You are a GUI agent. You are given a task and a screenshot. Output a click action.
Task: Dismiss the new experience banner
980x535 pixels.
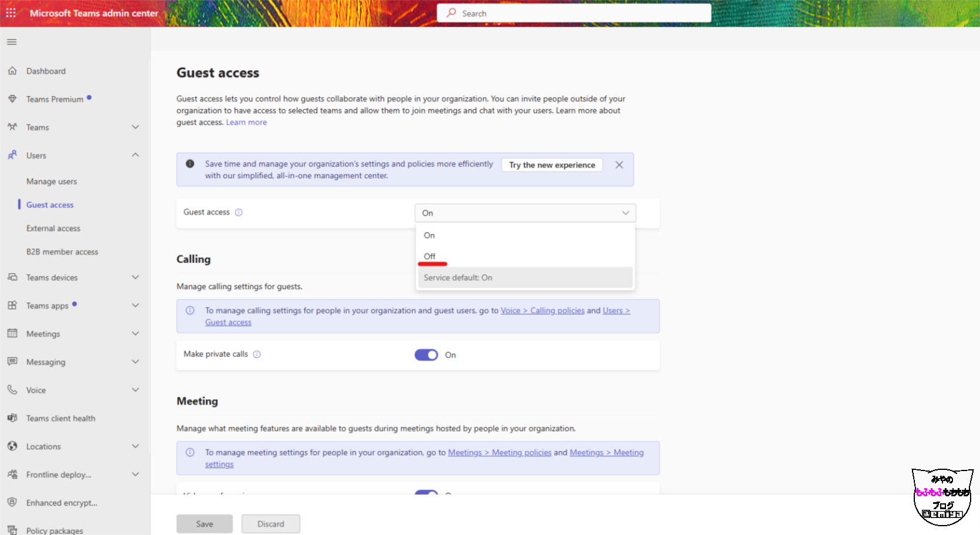(619, 165)
